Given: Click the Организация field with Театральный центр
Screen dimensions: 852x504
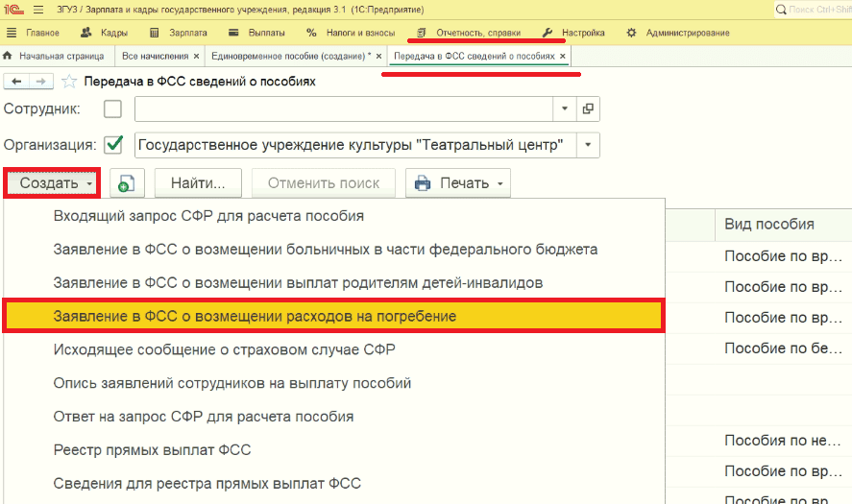Looking at the screenshot, I should pos(355,145).
